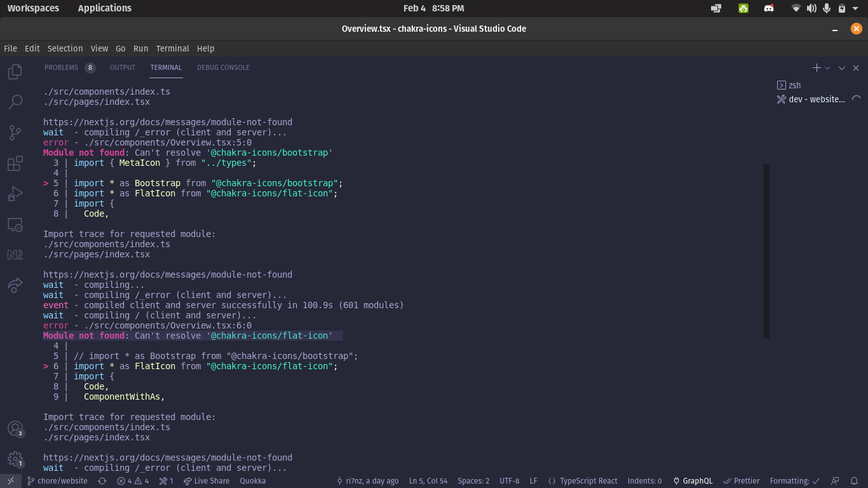Viewport: 868px width, 488px height.
Task: Click the remote window indicator in status bar
Action: (x=11, y=481)
